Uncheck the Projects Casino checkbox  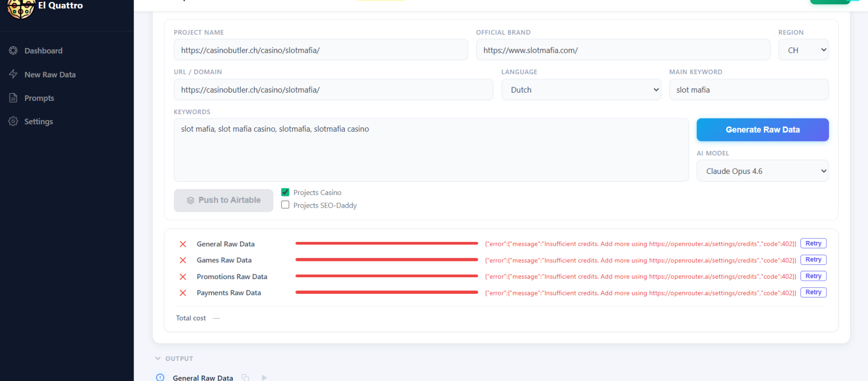coord(285,192)
